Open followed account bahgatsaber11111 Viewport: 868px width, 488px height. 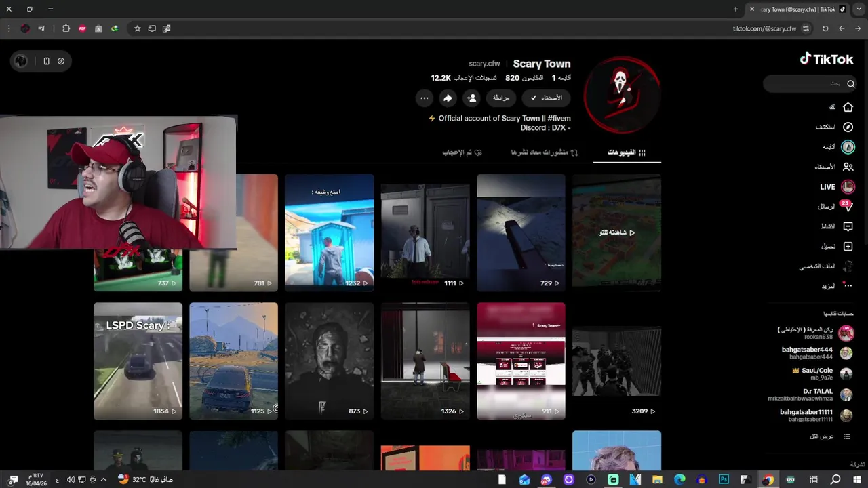tap(816, 415)
